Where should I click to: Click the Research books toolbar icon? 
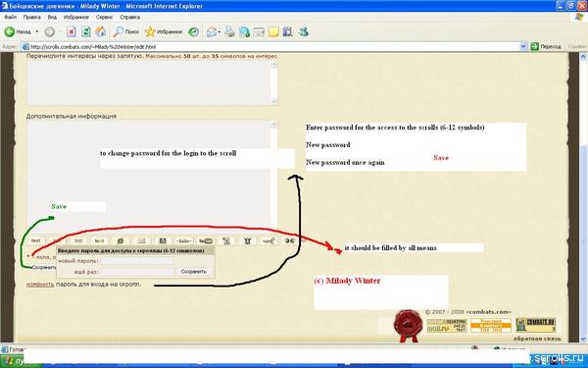coord(287,32)
